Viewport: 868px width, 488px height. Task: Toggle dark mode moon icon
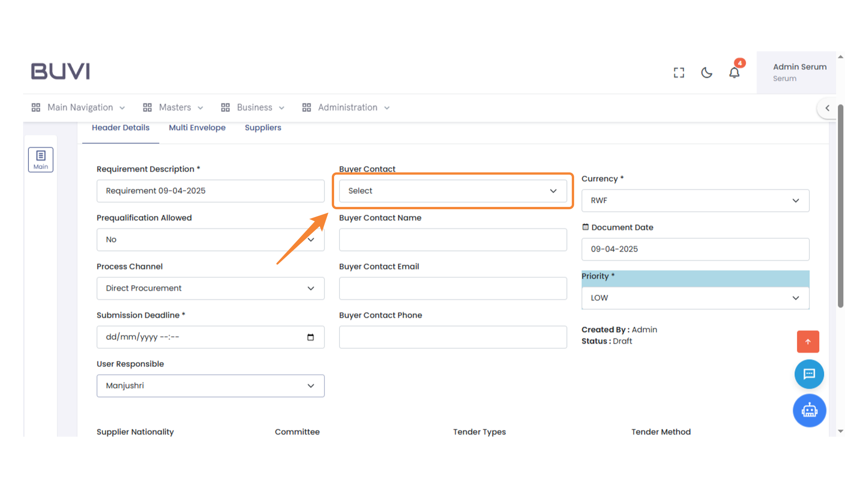tap(707, 73)
